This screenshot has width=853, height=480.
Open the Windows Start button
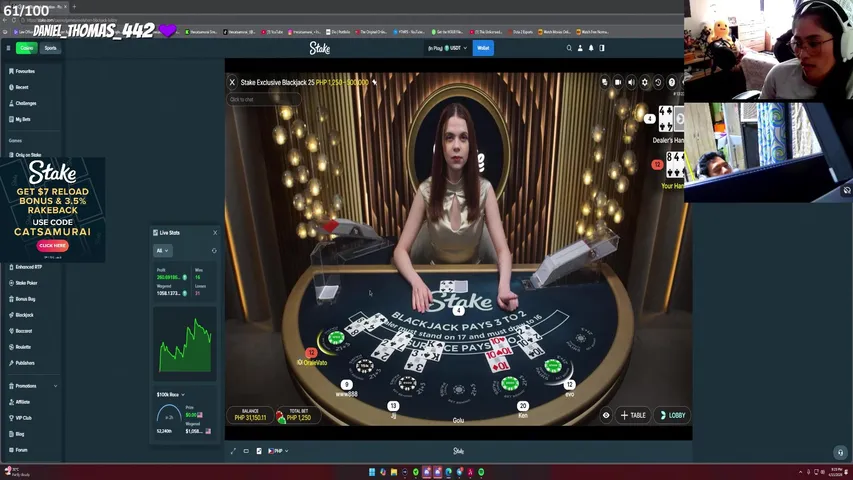pos(372,472)
